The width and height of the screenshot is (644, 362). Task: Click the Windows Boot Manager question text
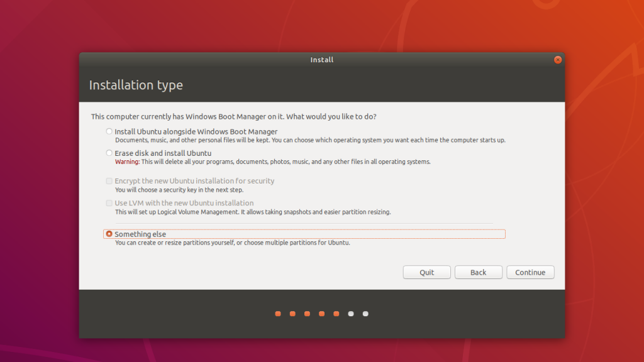234,116
